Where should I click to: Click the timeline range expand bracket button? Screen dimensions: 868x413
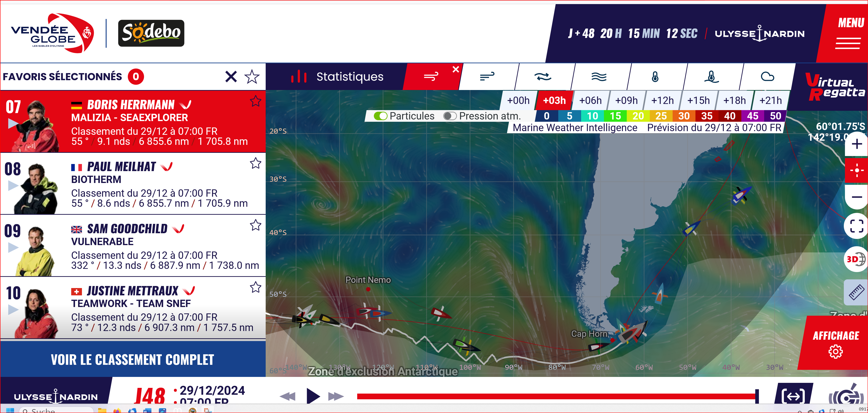(x=793, y=396)
